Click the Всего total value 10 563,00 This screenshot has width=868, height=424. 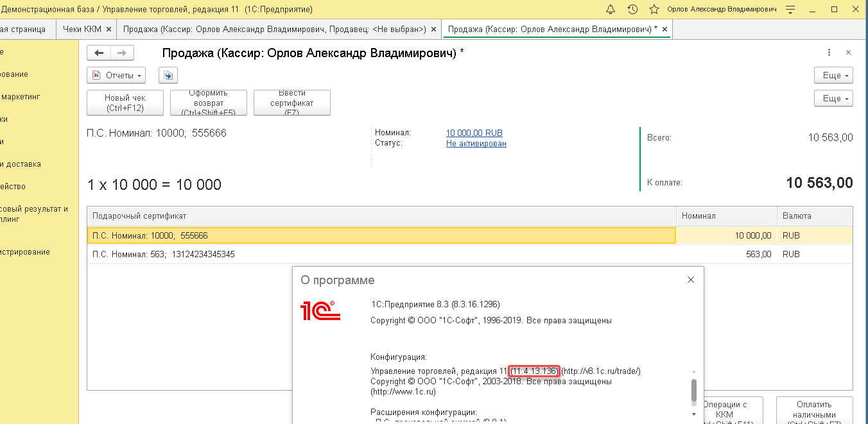pos(831,137)
